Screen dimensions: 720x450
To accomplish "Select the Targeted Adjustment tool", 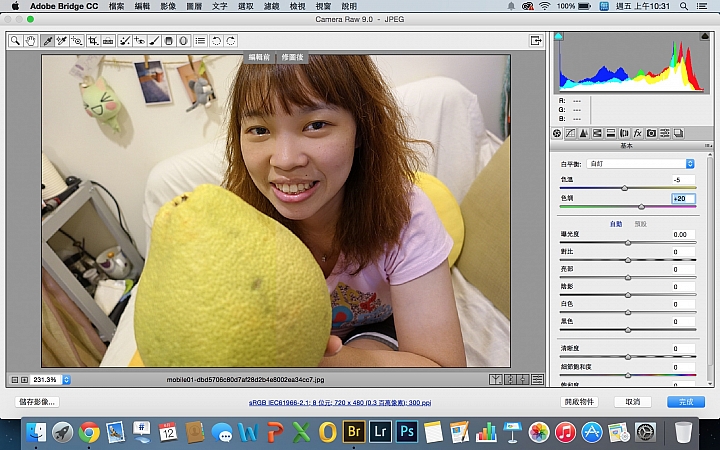I will point(77,41).
